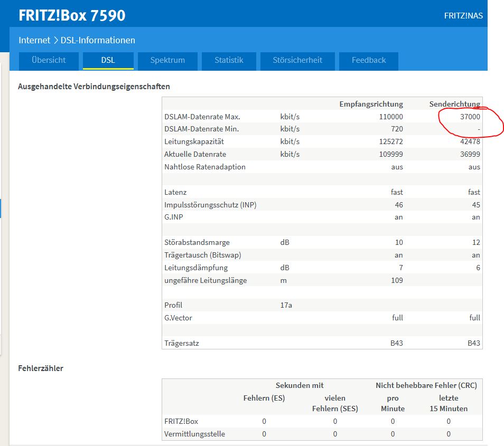
Task: Click the Trägersatz row label
Action: pos(182,343)
